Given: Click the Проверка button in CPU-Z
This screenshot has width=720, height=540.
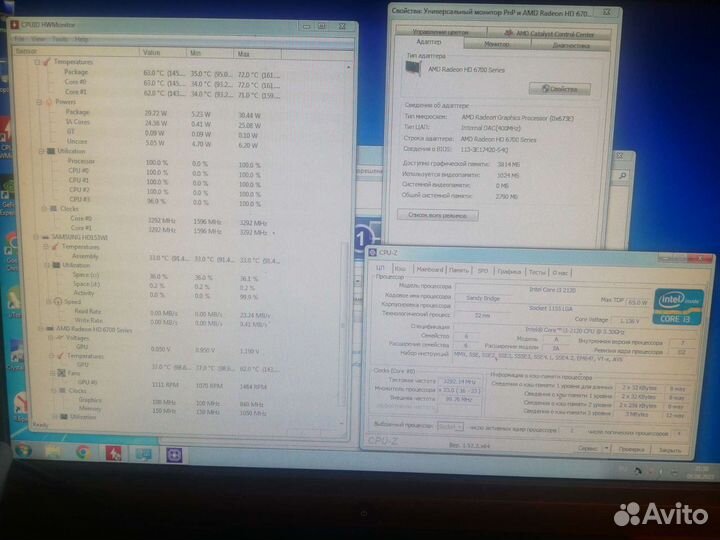Looking at the screenshot, I should point(631,450).
